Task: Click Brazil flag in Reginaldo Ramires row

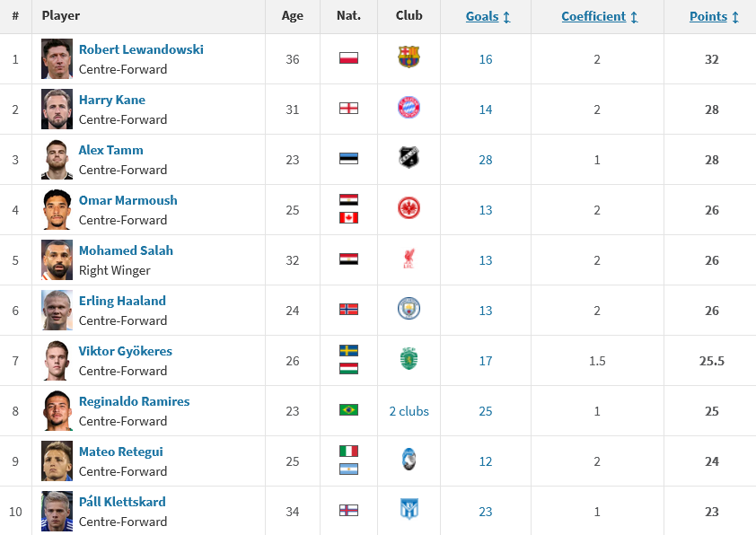Action: pyautogui.click(x=348, y=410)
